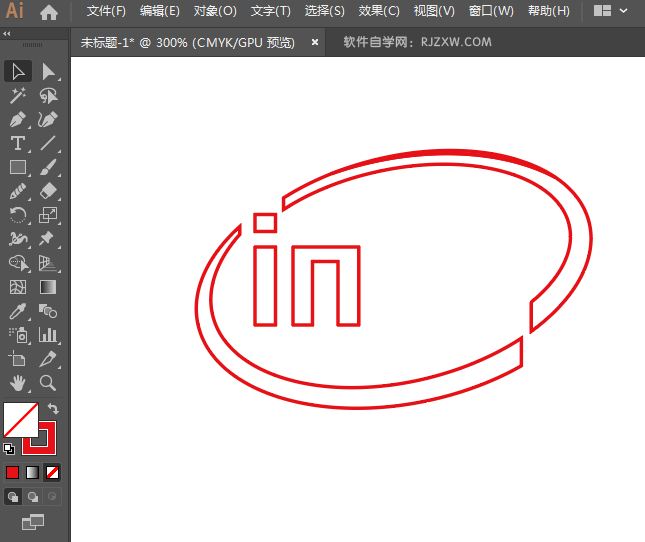The image size is (645, 542).
Task: Click the toolbar grip handle
Action: click(x=32, y=45)
